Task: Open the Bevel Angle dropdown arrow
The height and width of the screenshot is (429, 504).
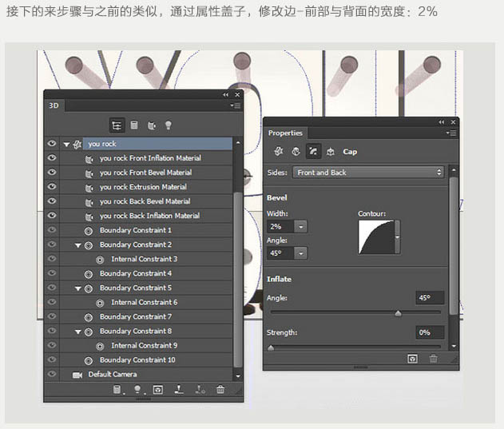Action: coord(300,253)
